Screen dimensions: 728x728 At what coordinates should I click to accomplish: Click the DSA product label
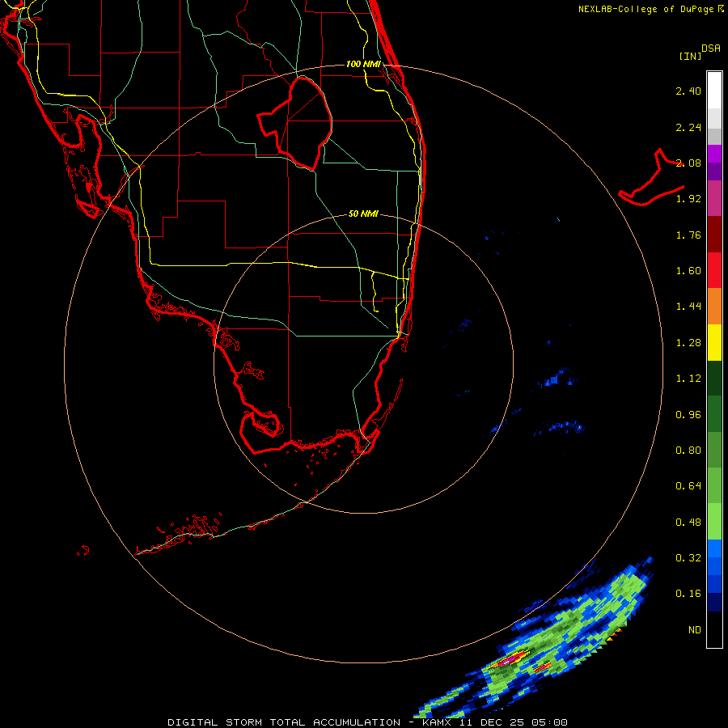pos(711,49)
